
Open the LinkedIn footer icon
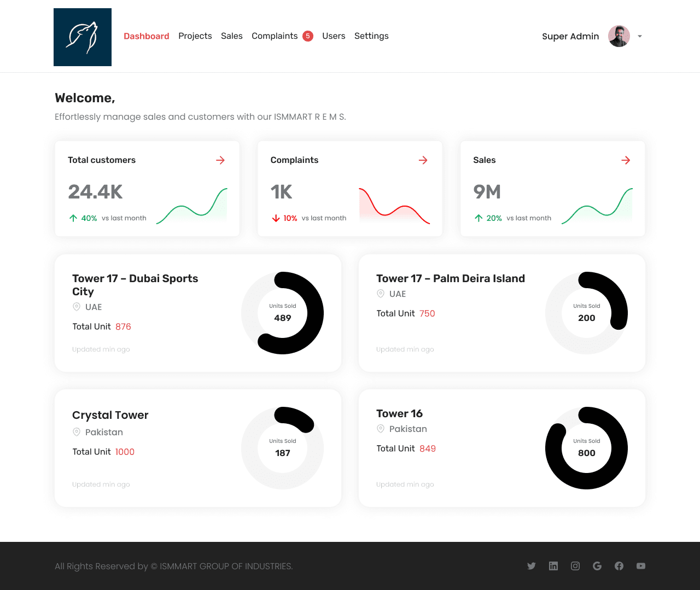pos(553,566)
